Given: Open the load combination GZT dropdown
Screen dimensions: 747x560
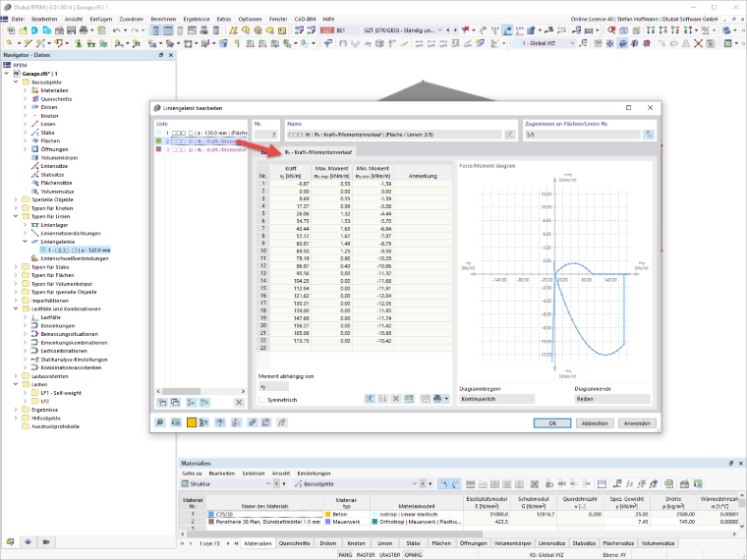Looking at the screenshot, I should 439,30.
